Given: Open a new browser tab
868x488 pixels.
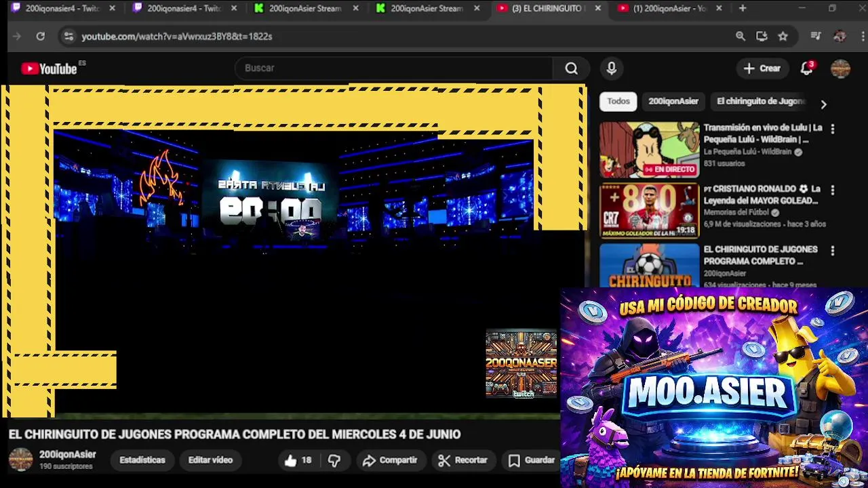Looking at the screenshot, I should [743, 9].
